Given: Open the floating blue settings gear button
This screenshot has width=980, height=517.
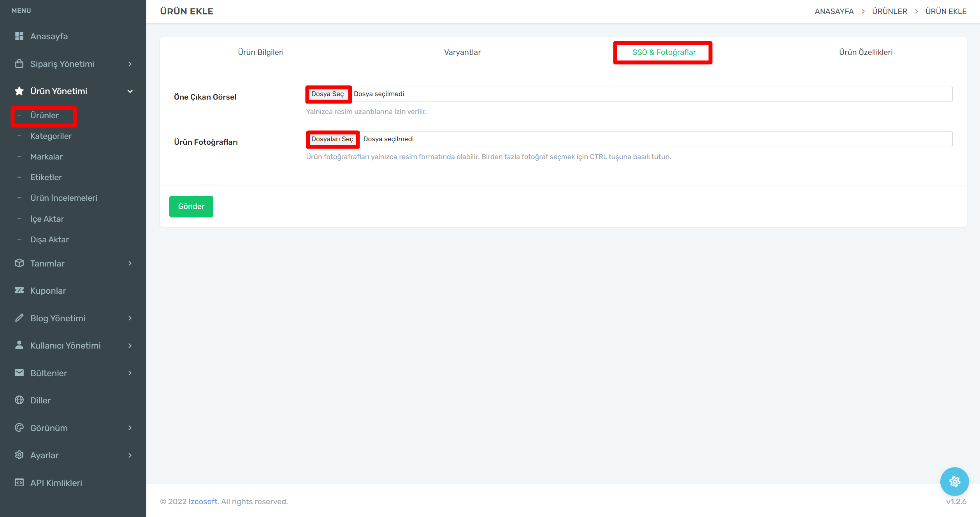Looking at the screenshot, I should point(954,482).
